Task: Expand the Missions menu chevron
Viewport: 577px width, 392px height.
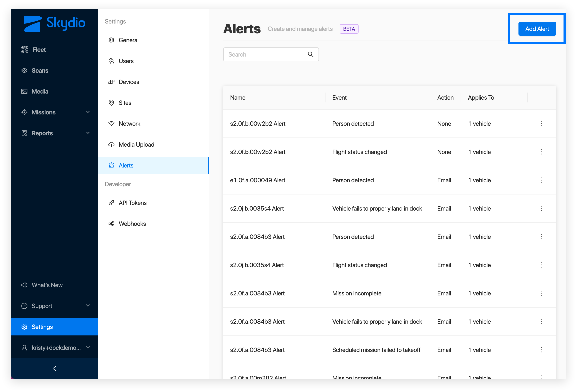Action: coord(88,112)
